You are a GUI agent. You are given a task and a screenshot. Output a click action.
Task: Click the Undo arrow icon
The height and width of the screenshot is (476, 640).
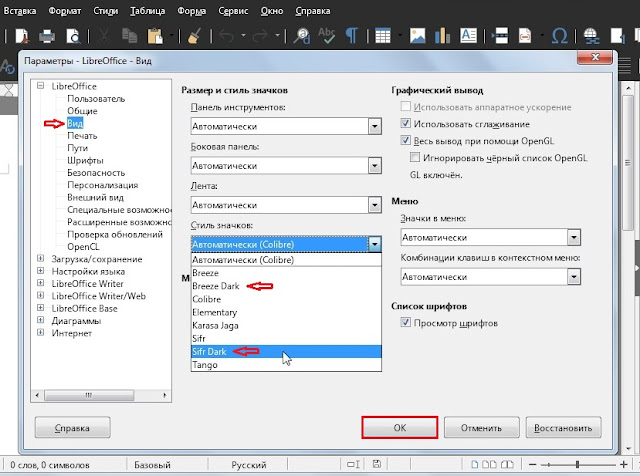(227, 36)
